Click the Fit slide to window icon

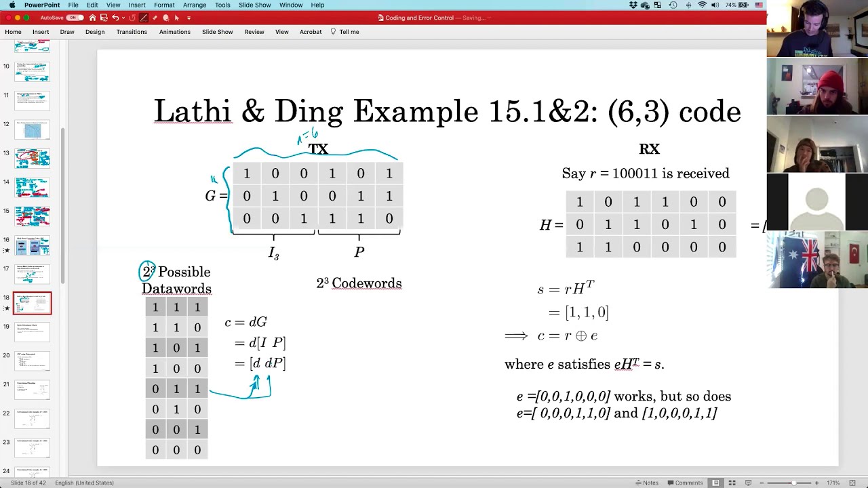point(854,483)
